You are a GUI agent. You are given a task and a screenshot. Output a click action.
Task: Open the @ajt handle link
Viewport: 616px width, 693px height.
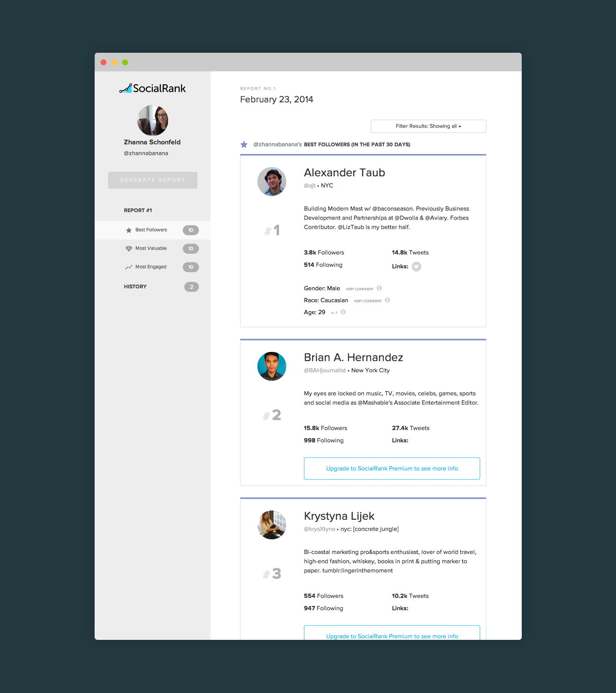pyautogui.click(x=310, y=186)
